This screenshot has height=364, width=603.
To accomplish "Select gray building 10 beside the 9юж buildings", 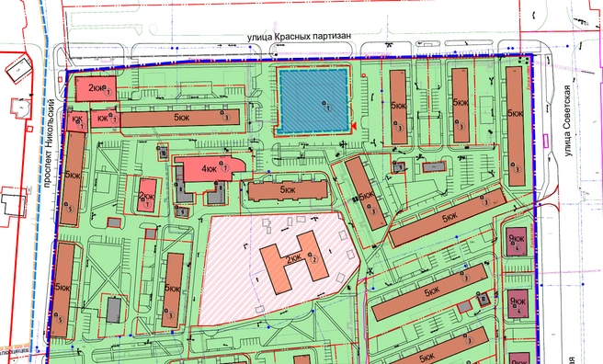I will [484, 299].
